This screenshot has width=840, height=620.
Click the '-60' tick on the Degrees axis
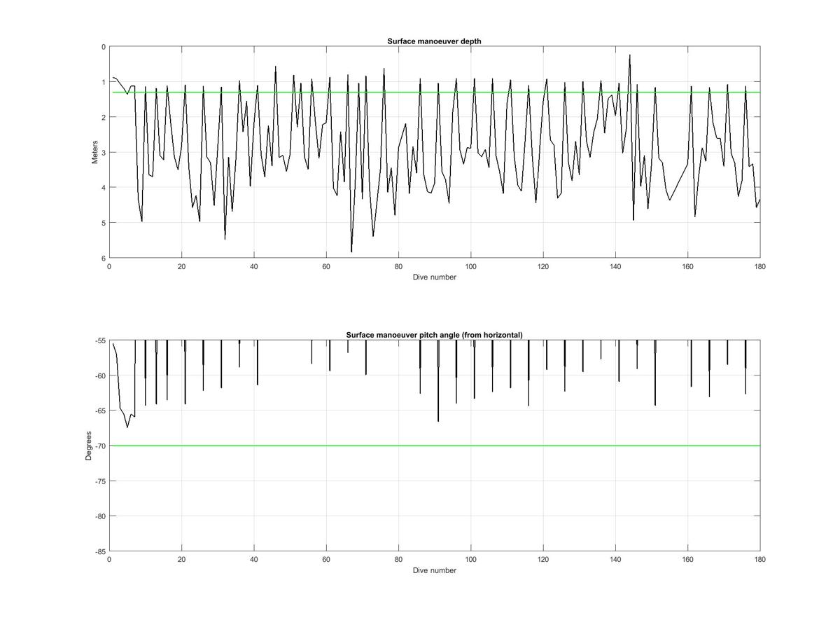coord(99,376)
